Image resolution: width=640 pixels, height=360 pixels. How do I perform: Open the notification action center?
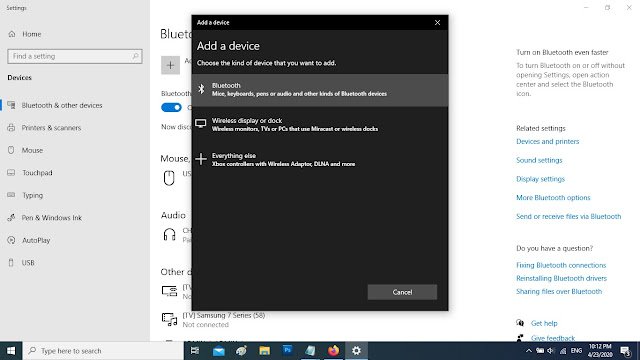coord(625,351)
